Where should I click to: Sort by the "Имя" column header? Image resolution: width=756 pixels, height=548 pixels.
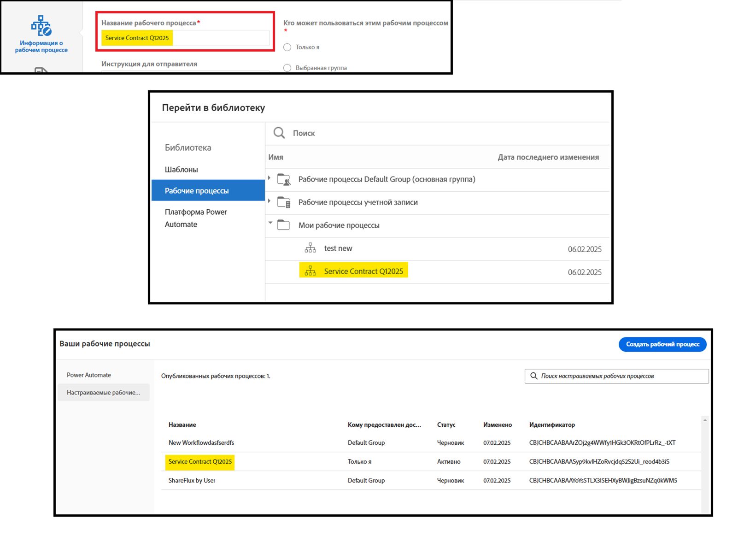click(x=275, y=157)
